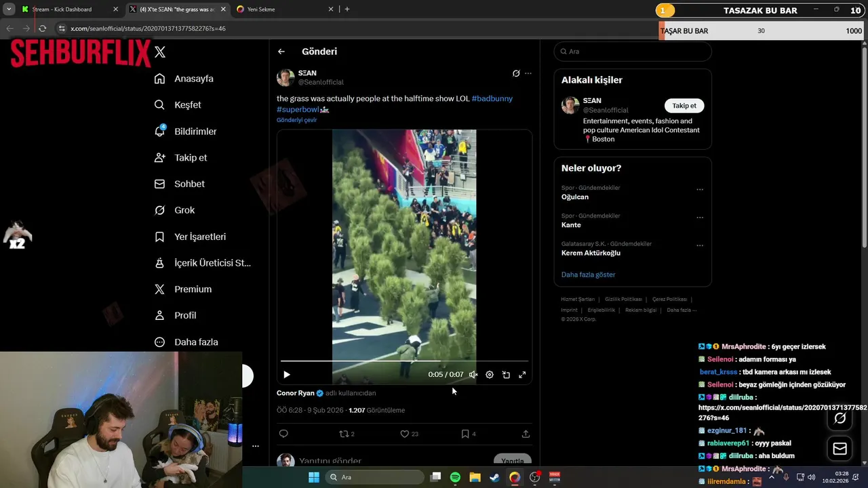The width and height of the screenshot is (868, 488).
Task: Open Spotify from taskbar
Action: coord(455,477)
